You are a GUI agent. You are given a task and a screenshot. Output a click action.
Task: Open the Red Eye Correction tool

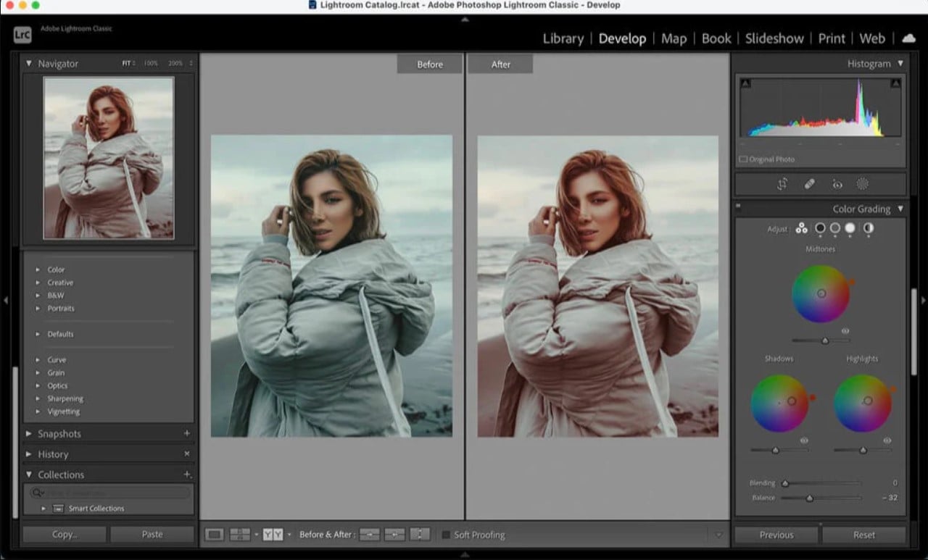coord(837,184)
